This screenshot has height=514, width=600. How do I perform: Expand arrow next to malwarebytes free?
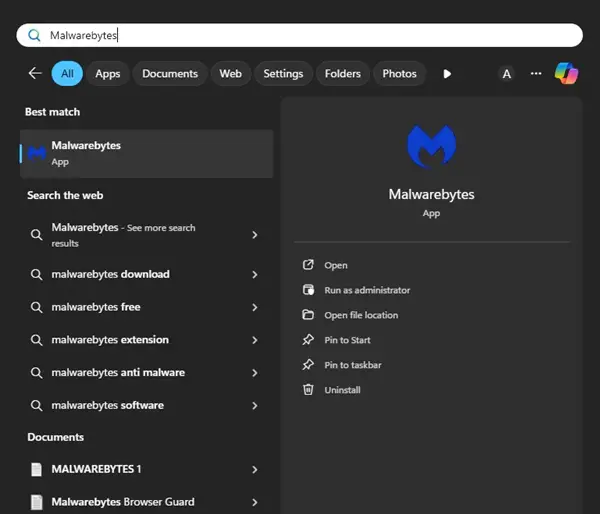point(255,307)
